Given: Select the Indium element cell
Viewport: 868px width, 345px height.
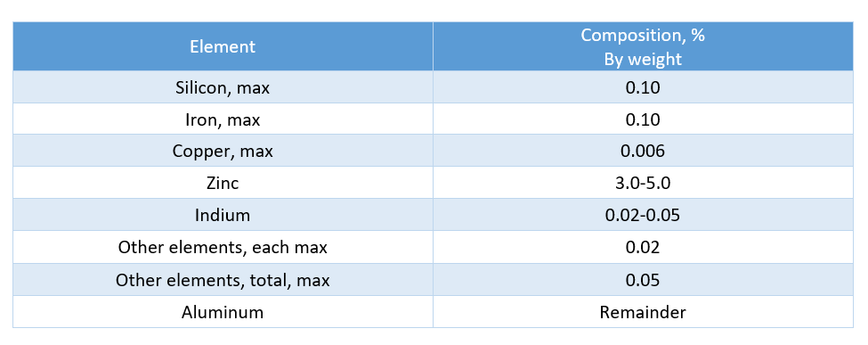Looking at the screenshot, I should pyautogui.click(x=223, y=215).
